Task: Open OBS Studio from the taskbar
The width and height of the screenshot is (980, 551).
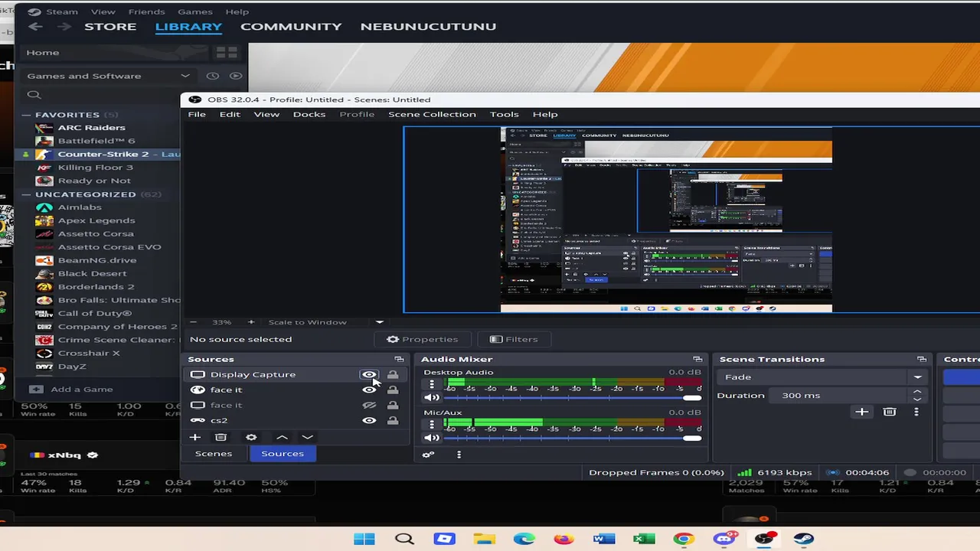Action: (x=764, y=539)
